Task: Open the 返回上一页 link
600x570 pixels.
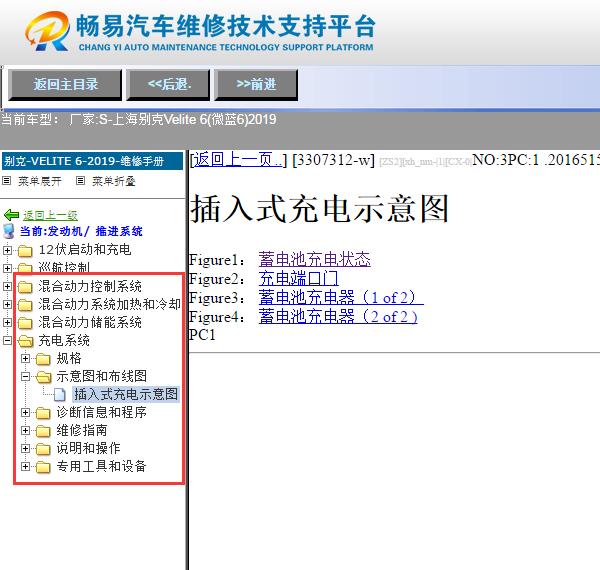Action: 238,160
